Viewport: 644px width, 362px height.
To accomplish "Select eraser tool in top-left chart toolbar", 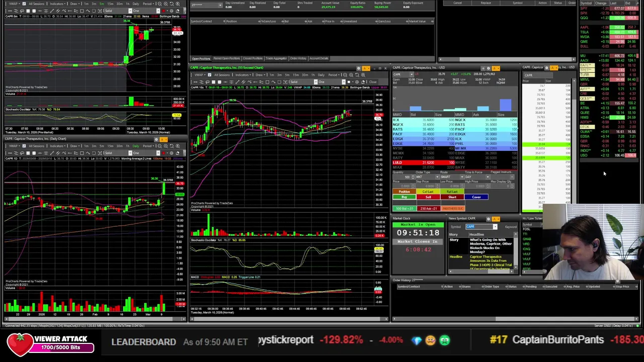I will 178,11.
